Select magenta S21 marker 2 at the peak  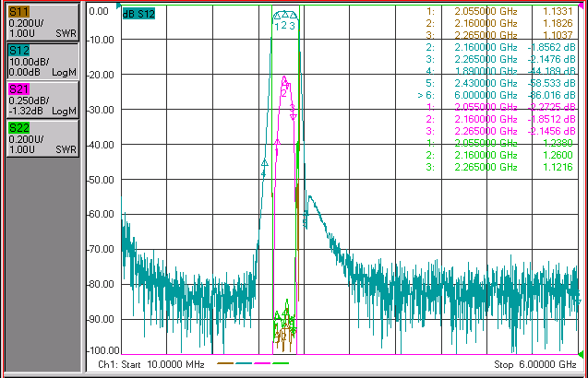tap(284, 80)
